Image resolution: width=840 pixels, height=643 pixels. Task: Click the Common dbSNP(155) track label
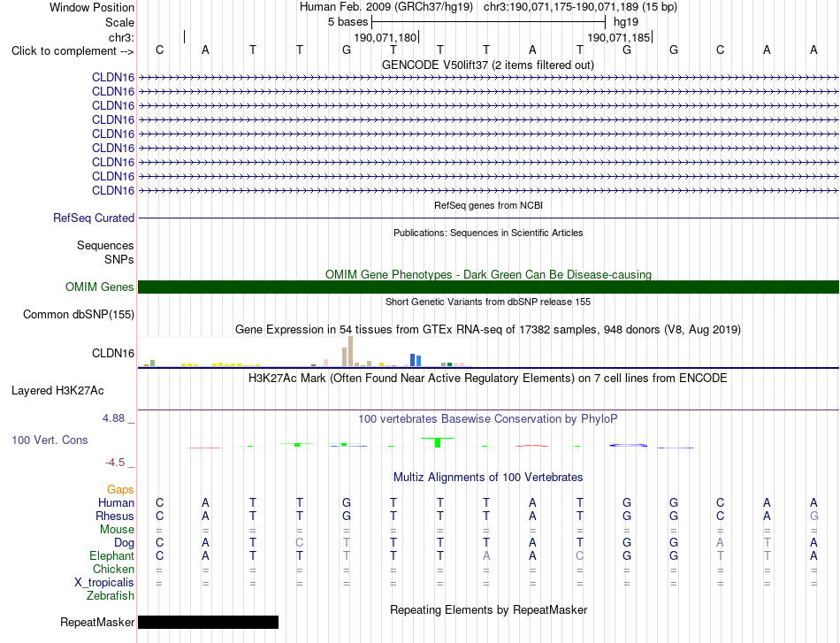[78, 315]
